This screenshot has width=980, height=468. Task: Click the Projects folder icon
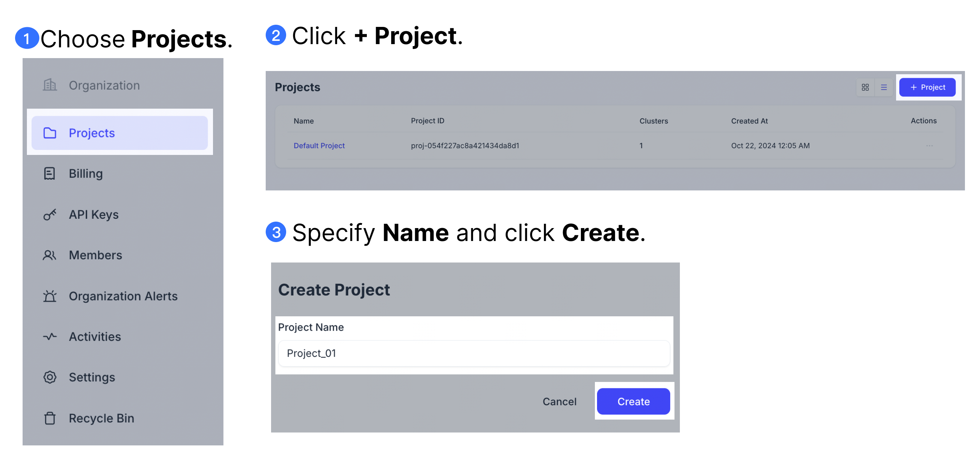[50, 133]
